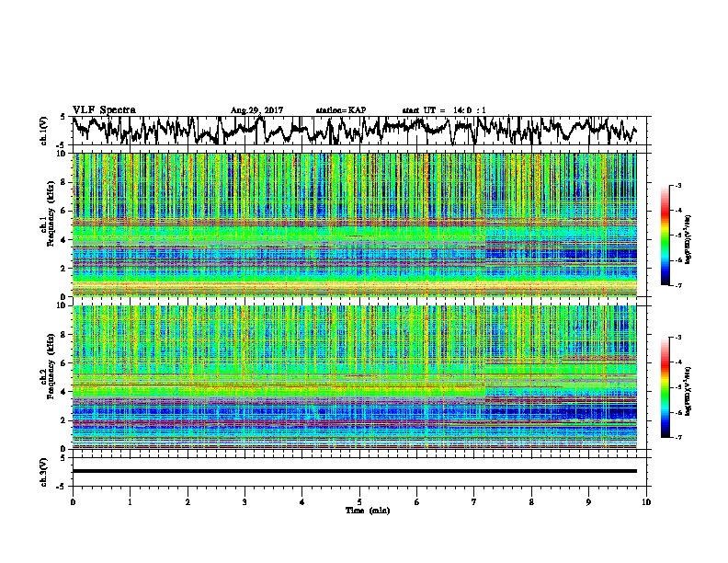Click the "10" tick on the time axis

point(646,502)
